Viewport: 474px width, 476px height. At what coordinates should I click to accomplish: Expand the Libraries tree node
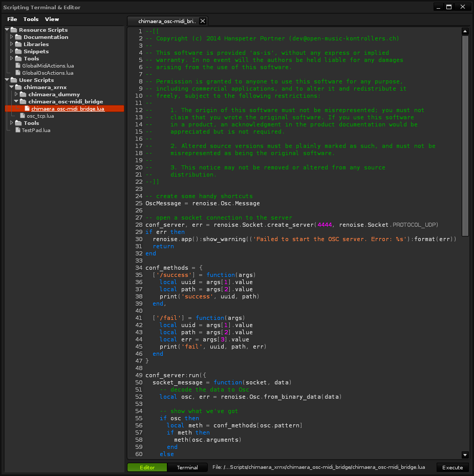point(11,44)
